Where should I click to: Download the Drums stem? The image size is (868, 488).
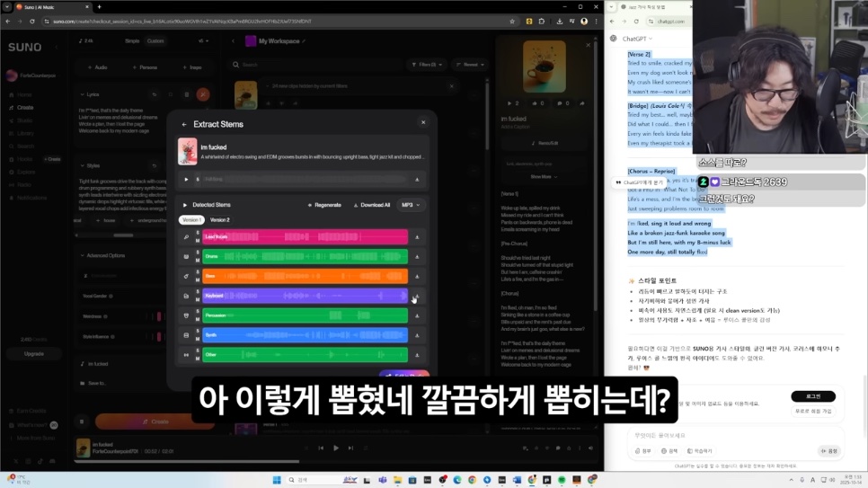417,257
